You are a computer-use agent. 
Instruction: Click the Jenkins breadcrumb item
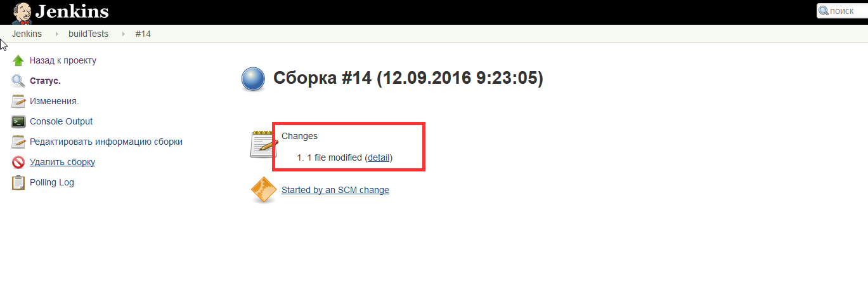coord(27,34)
